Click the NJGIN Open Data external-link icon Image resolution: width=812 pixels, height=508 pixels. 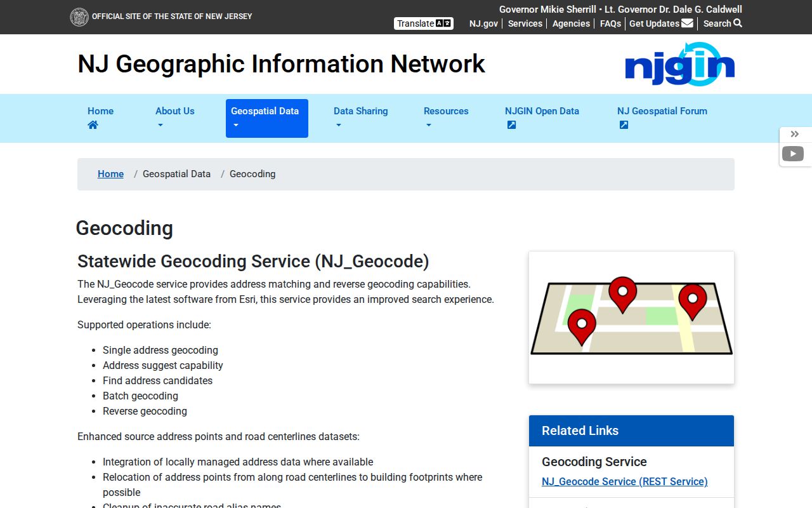[x=511, y=125]
